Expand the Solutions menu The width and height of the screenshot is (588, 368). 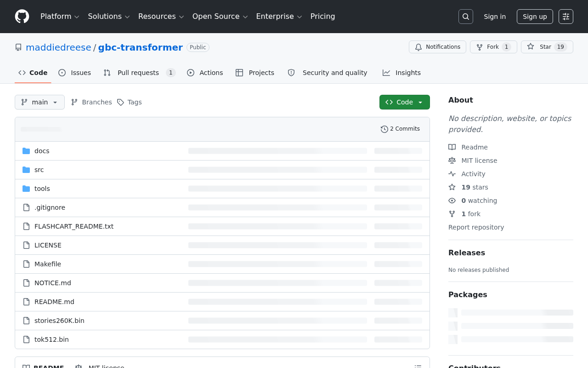109,17
